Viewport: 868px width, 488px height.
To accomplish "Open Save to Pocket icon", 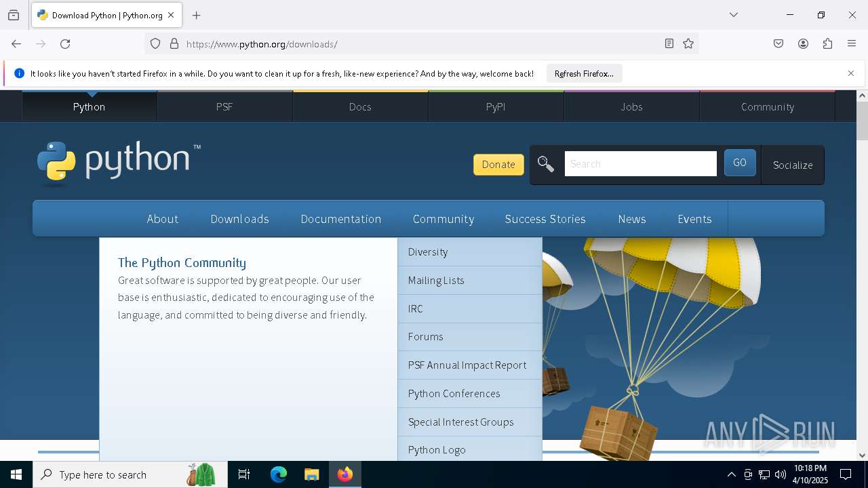I will pyautogui.click(x=778, y=44).
